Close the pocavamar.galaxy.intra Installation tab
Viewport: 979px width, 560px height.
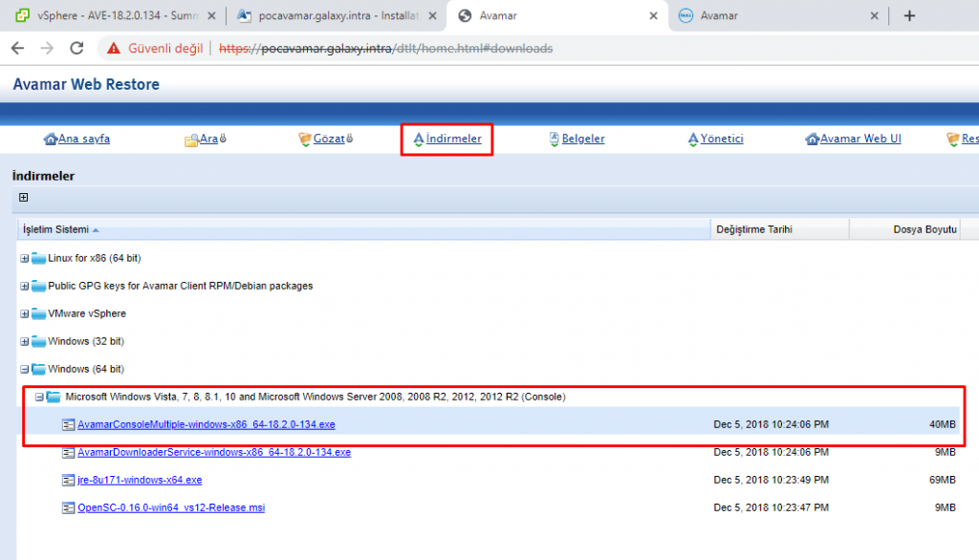(x=432, y=15)
